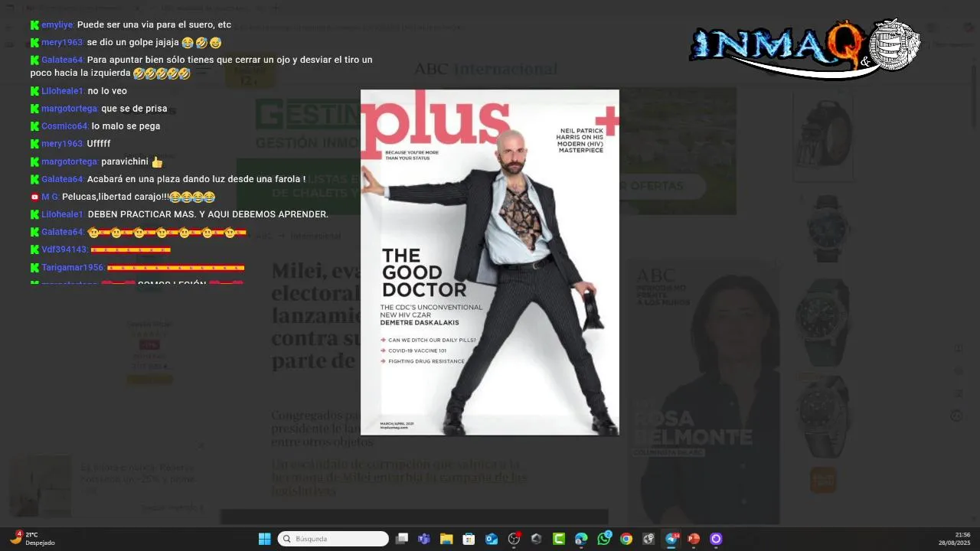Open the purple circle taskbar app

pyautogui.click(x=716, y=539)
